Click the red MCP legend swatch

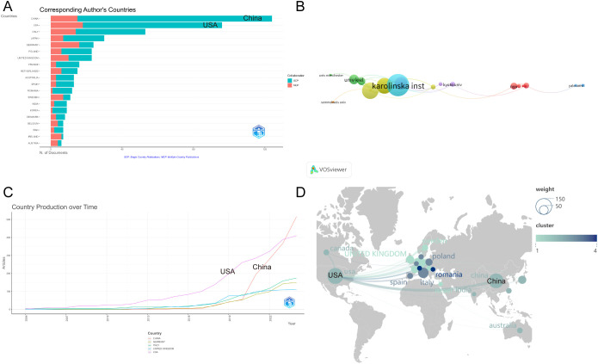(290, 85)
